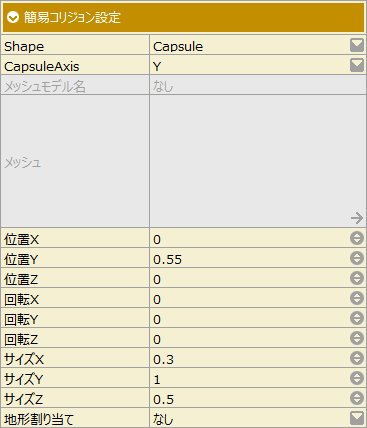Click the 回転Z stepper icon
367x428 pixels.
point(357,338)
